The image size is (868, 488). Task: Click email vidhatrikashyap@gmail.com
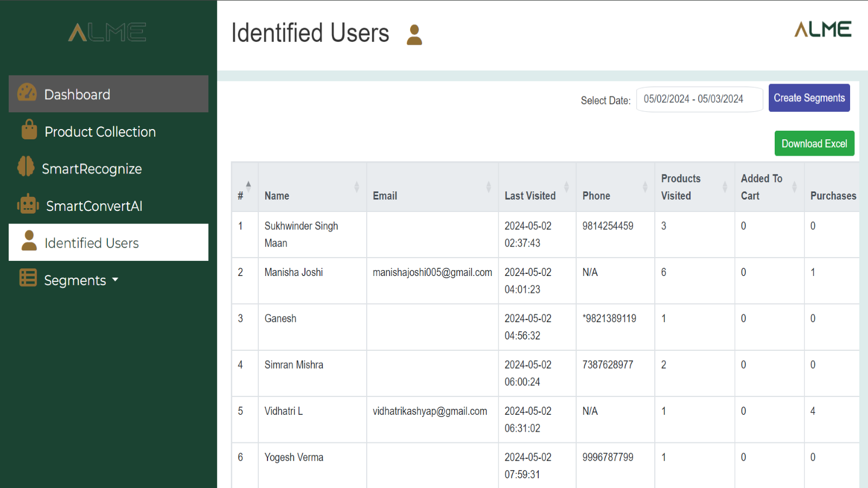[430, 411]
